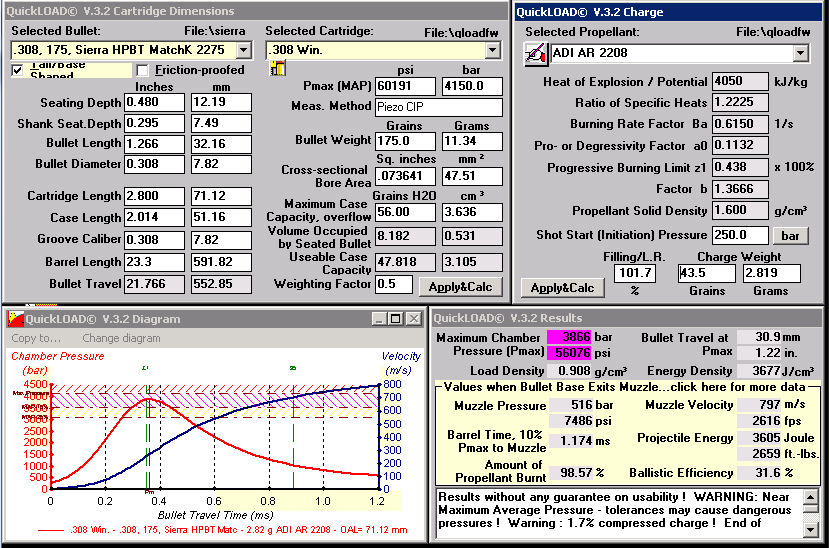829x548 pixels.
Task: Toggle the Tail/Base Shaped checkbox
Action: click(x=18, y=70)
